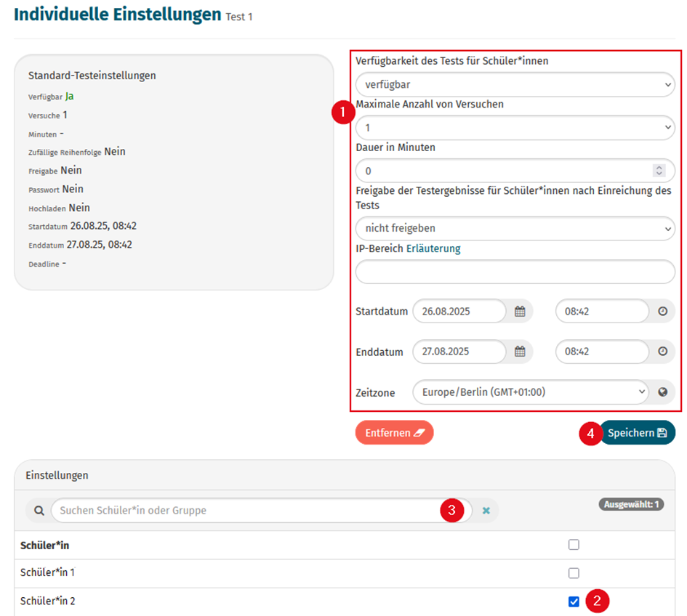Click the Hochladen Nein entry

(59, 208)
